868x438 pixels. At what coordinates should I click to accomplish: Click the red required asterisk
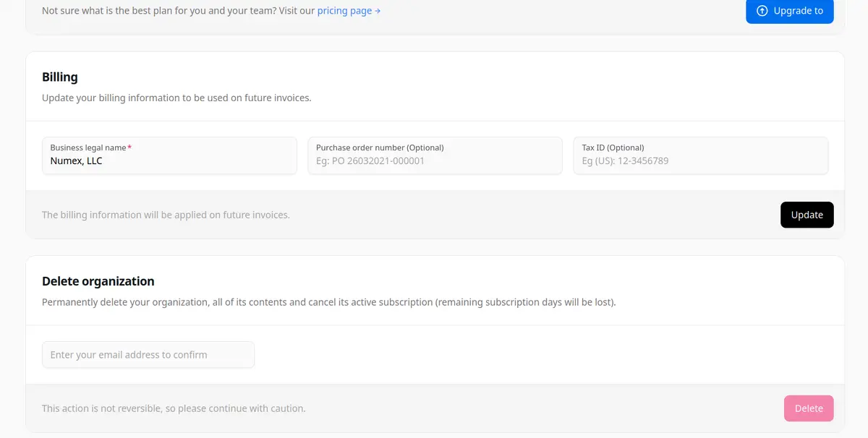tap(129, 147)
